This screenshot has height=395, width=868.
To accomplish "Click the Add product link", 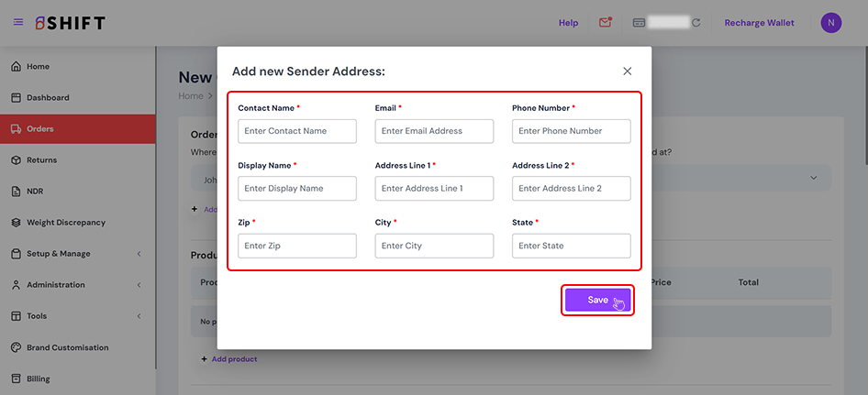I will 233,359.
